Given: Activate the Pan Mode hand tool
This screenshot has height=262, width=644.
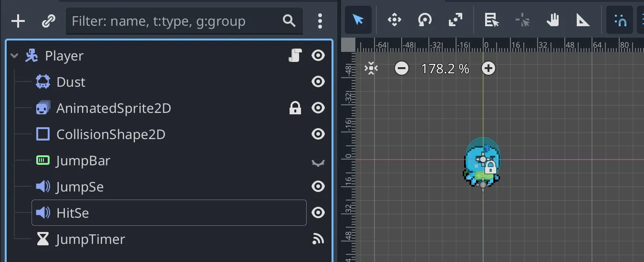Looking at the screenshot, I should tap(552, 20).
